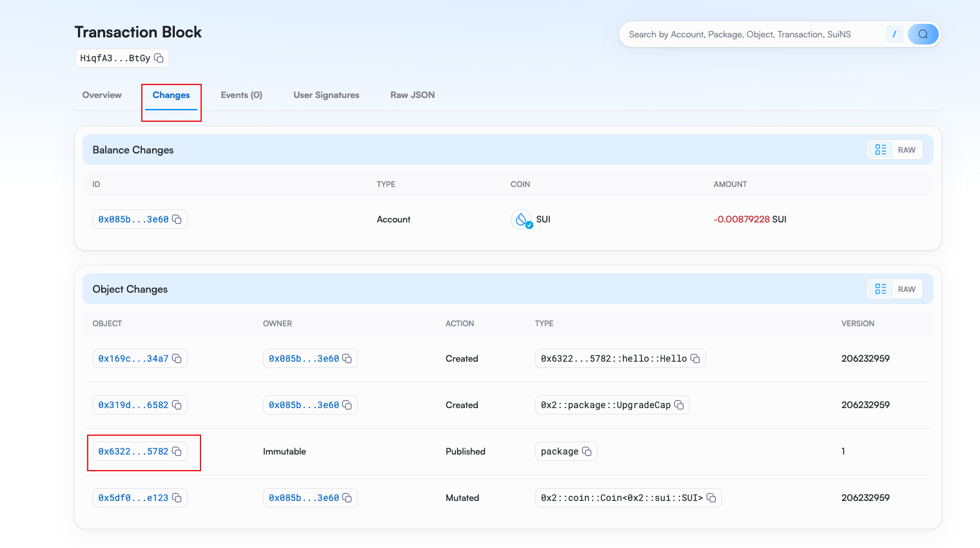Click the slash shortcut key badge

[894, 34]
